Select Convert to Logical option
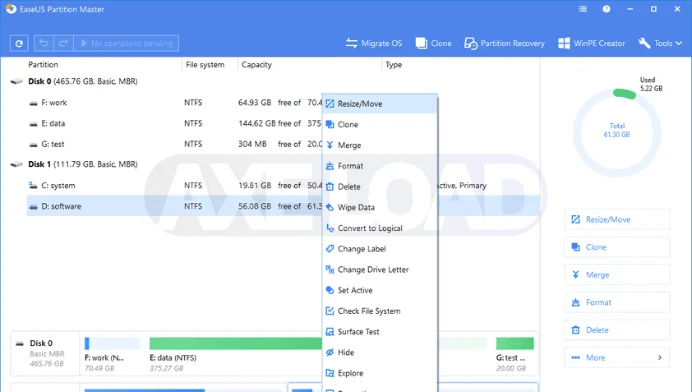The height and width of the screenshot is (392, 692). point(380,228)
